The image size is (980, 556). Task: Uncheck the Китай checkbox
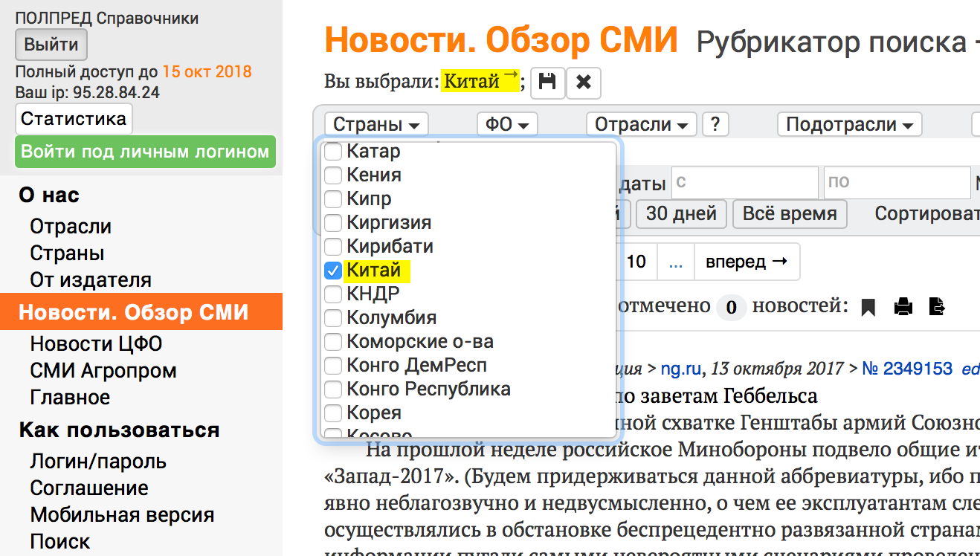click(x=333, y=271)
